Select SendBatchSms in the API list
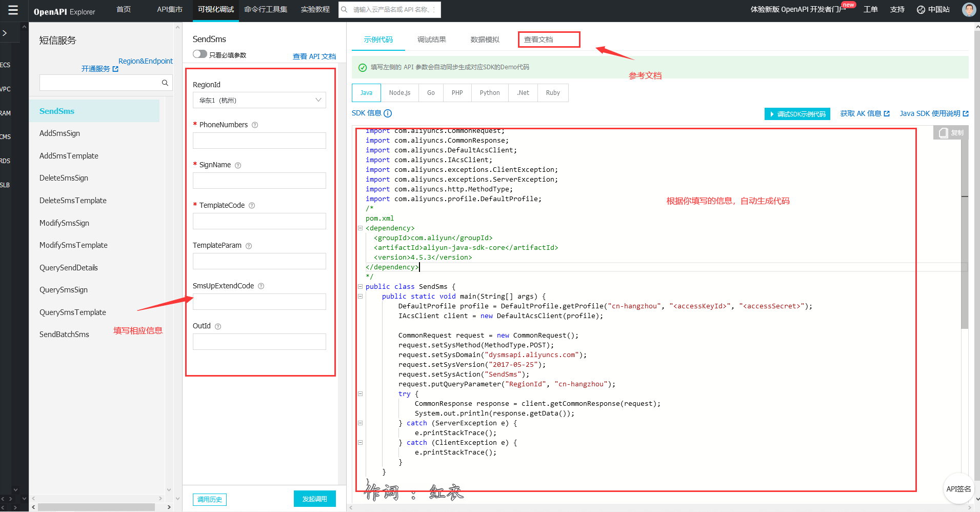 pos(64,334)
